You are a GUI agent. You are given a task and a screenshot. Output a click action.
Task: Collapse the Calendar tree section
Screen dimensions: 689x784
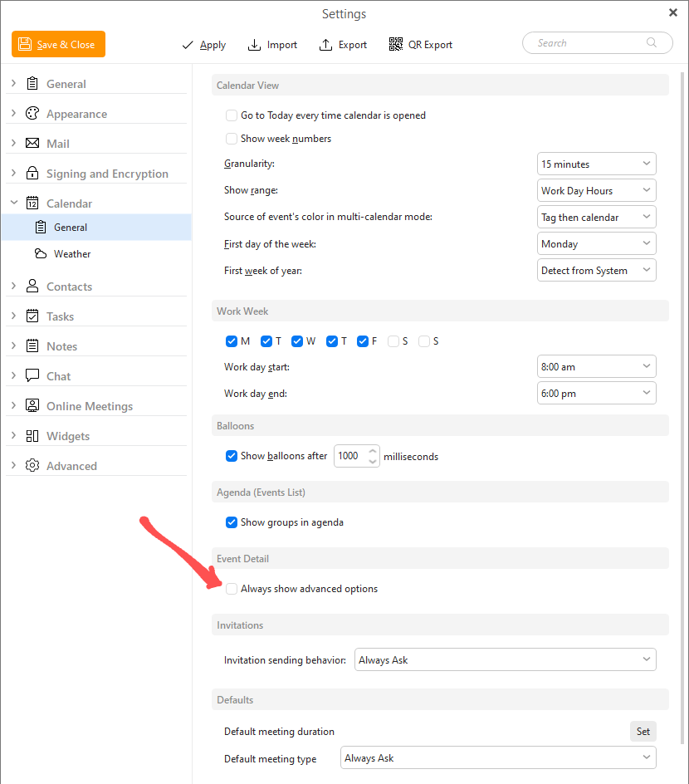coord(14,203)
